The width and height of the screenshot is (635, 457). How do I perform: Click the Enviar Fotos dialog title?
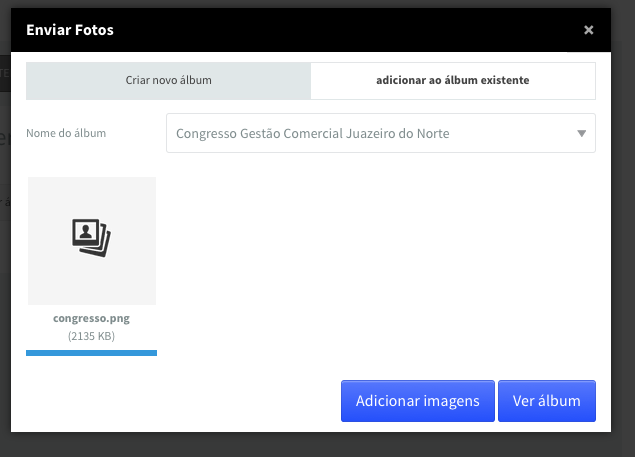tap(70, 30)
